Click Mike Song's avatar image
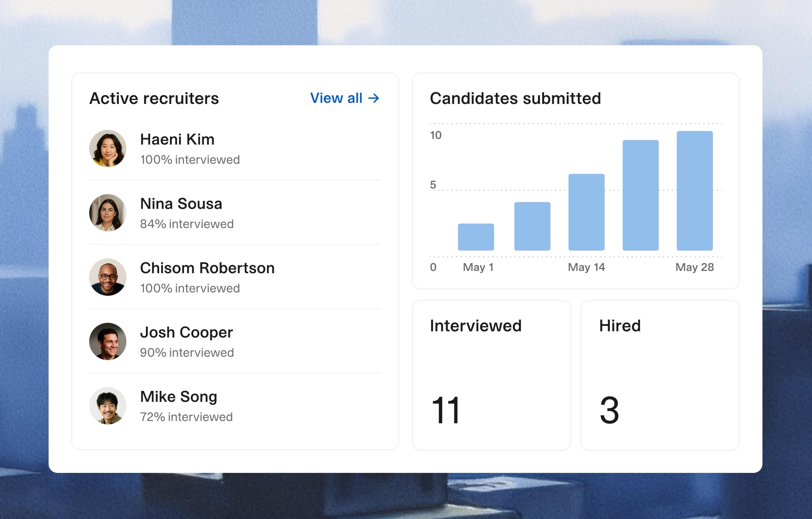 108,406
